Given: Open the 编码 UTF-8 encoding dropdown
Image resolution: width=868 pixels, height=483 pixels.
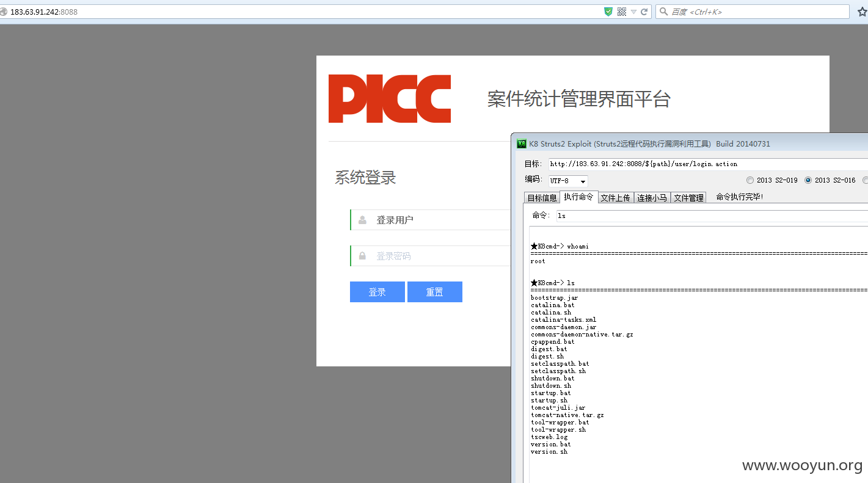Looking at the screenshot, I should [568, 181].
